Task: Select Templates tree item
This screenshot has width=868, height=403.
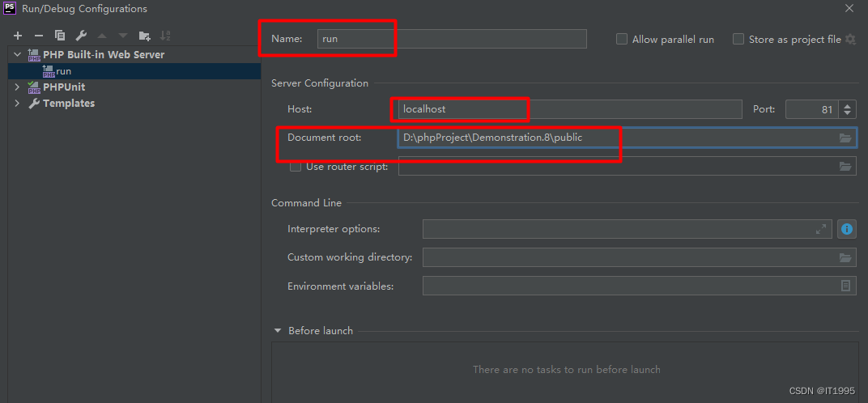Action: [x=69, y=103]
